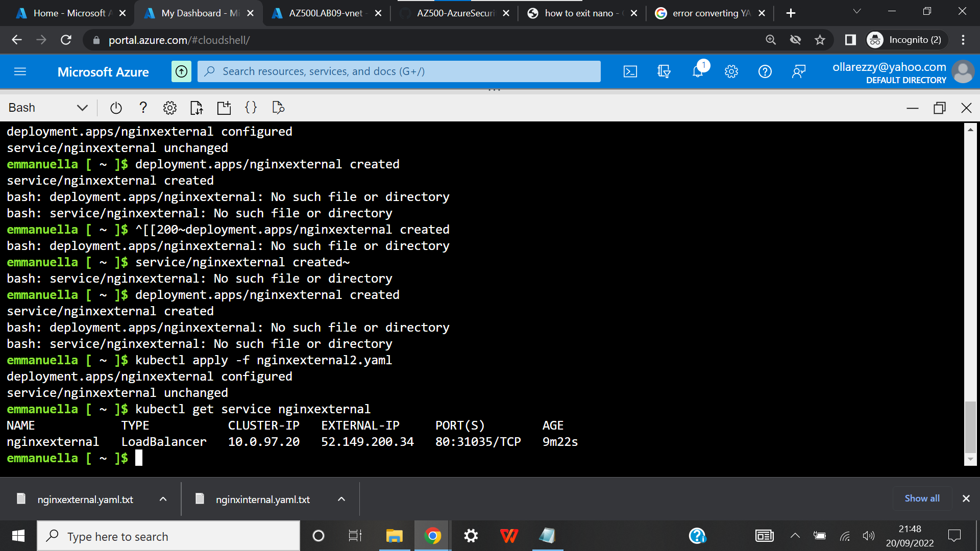Image resolution: width=980 pixels, height=551 pixels.
Task: Toggle Incognito profile menu in Chrome
Action: [x=905, y=40]
